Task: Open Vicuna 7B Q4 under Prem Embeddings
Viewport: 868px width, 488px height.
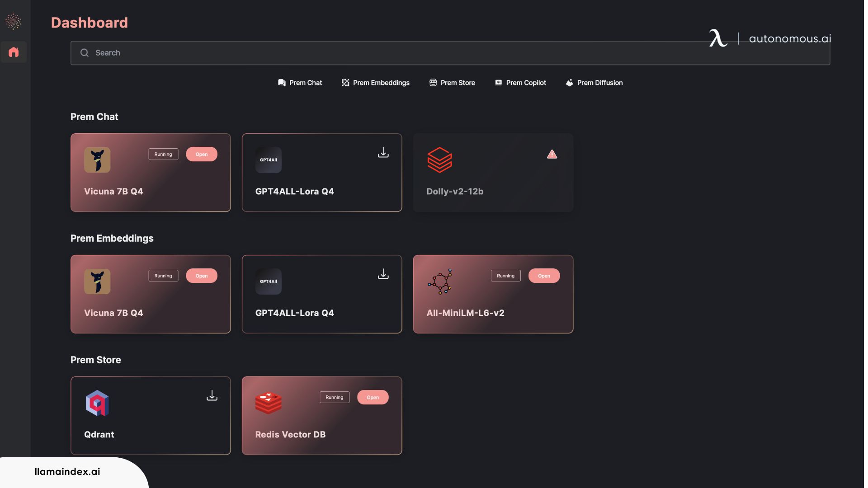Action: [202, 276]
